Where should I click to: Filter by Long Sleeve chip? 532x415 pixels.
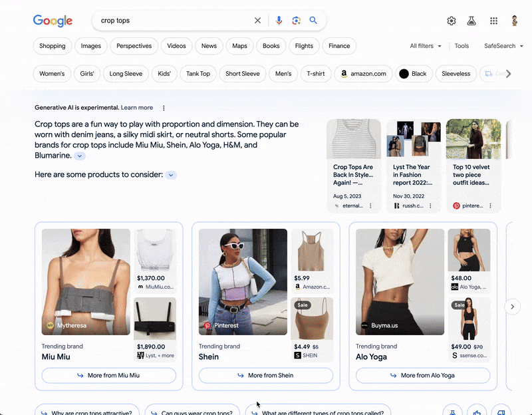point(126,74)
